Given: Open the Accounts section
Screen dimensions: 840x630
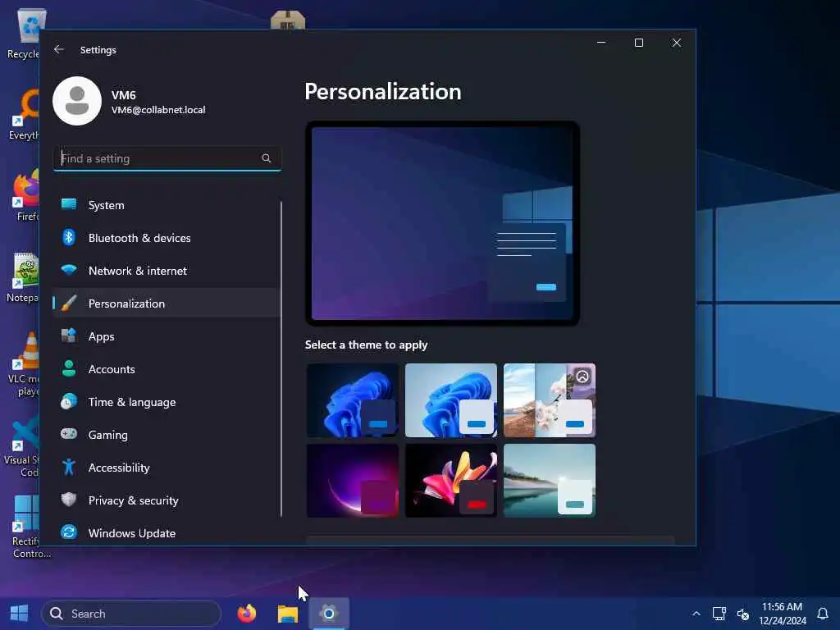Looking at the screenshot, I should click(x=166, y=368).
